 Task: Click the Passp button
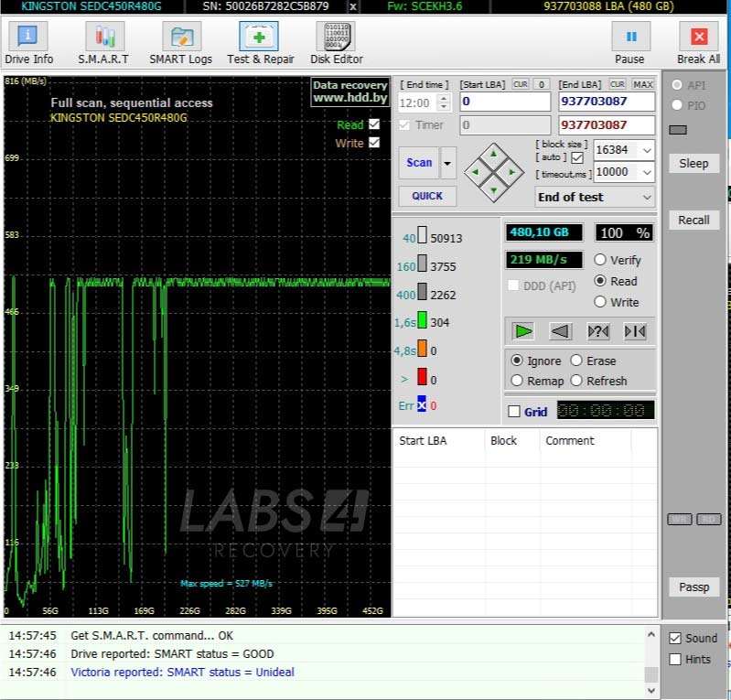(693, 587)
